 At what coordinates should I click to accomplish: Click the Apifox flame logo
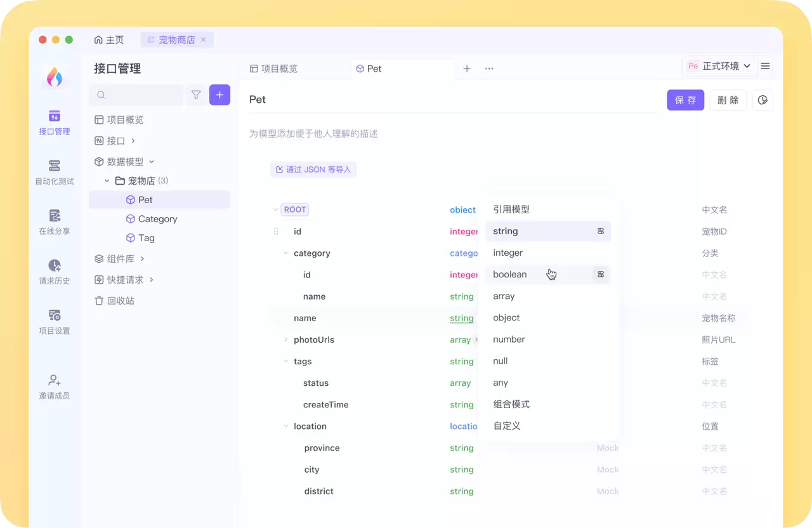pos(55,77)
